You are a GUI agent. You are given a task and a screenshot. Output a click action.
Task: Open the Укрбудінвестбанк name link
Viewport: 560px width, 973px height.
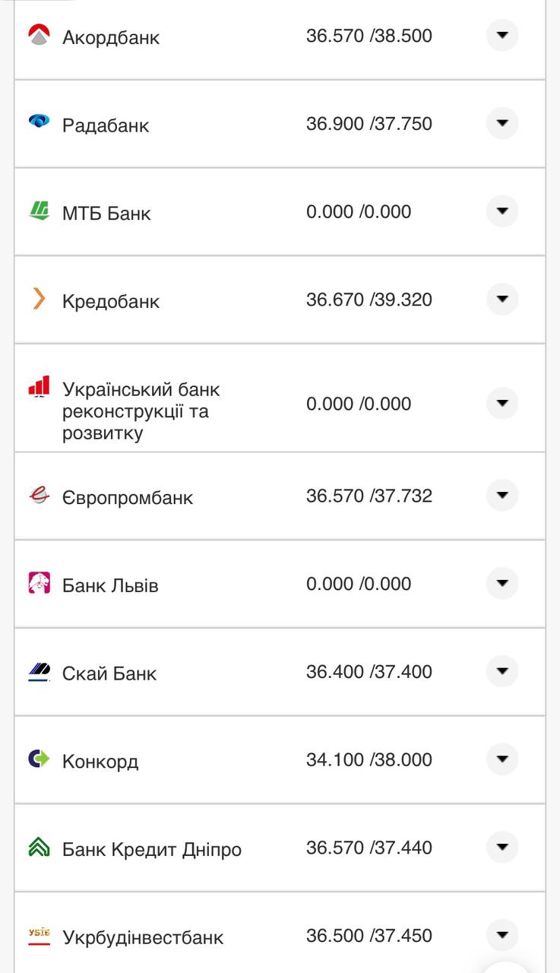tap(143, 937)
